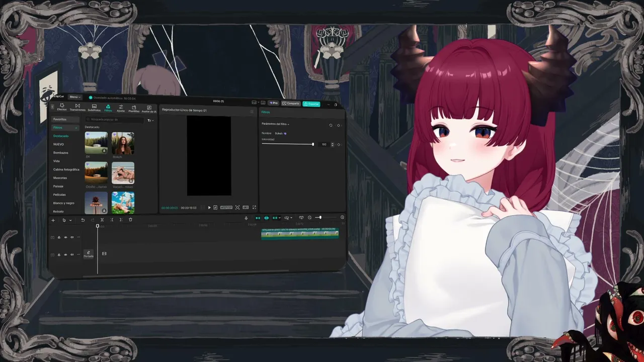Add keyframe for filter parameters
644x362 pixels.
(x=339, y=125)
